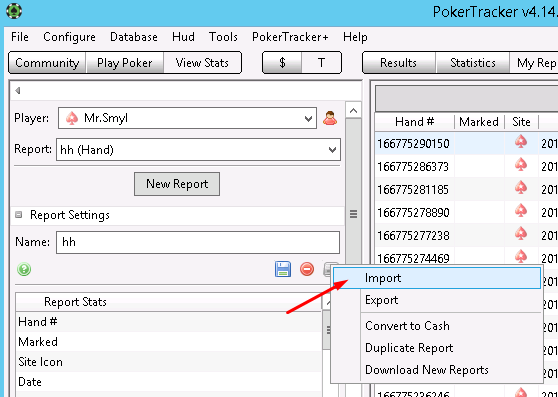Open the player selection avatar icon
This screenshot has height=397, width=558.
[330, 118]
